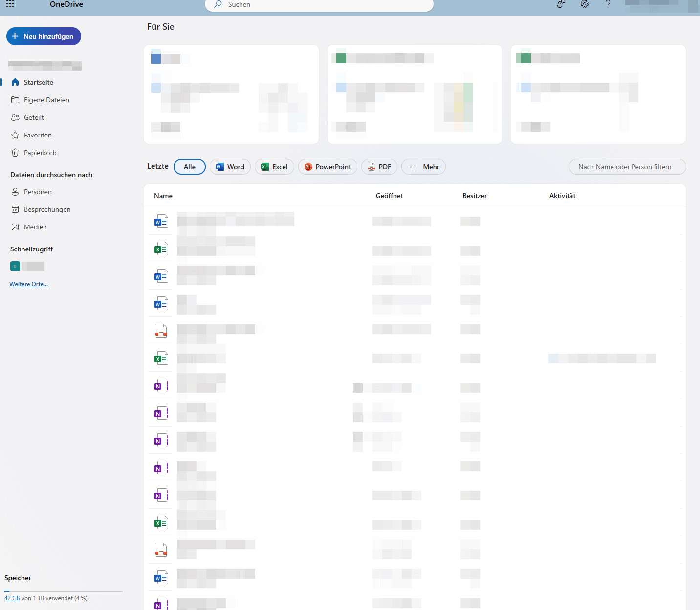
Task: Filter recent files by Excel
Action: point(274,167)
